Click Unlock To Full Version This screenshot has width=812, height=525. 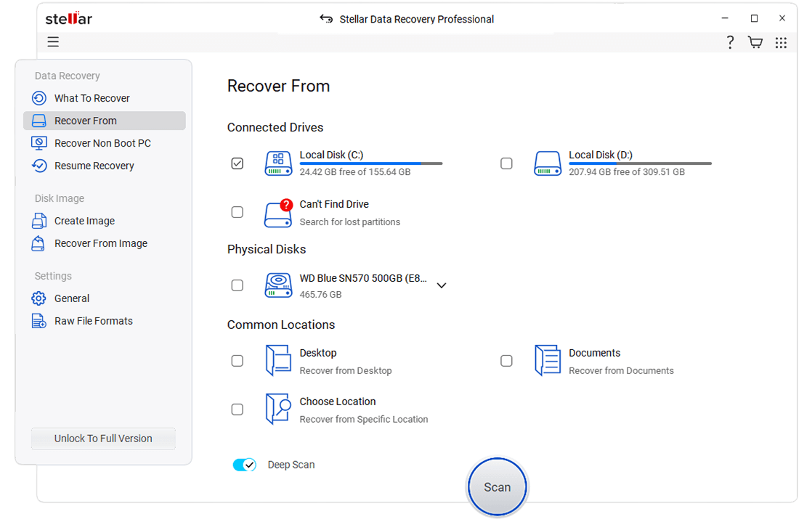tap(102, 439)
